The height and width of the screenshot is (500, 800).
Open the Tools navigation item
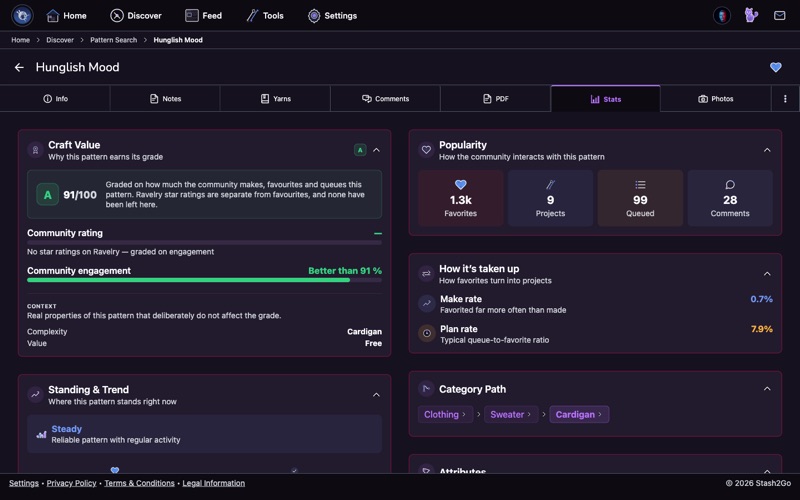pos(265,16)
